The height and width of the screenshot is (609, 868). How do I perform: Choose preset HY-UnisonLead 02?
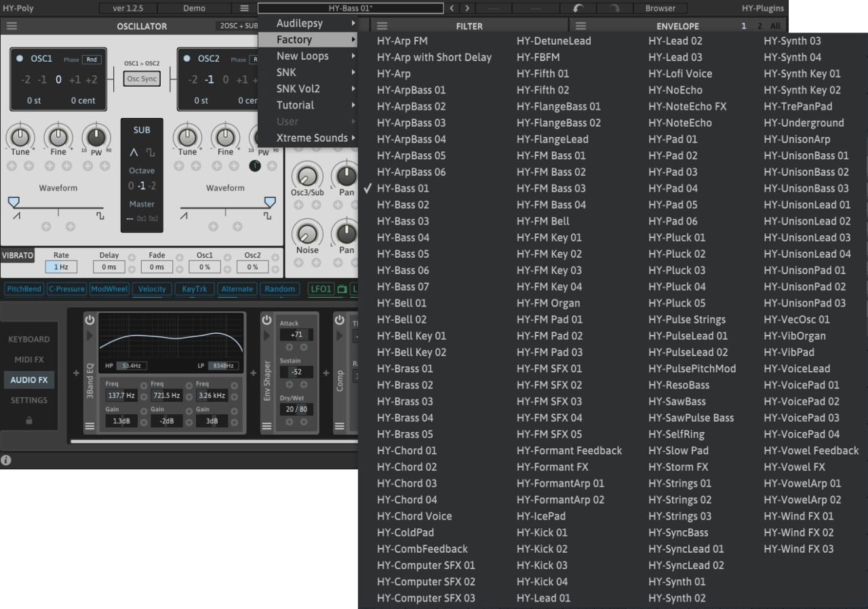(x=807, y=221)
